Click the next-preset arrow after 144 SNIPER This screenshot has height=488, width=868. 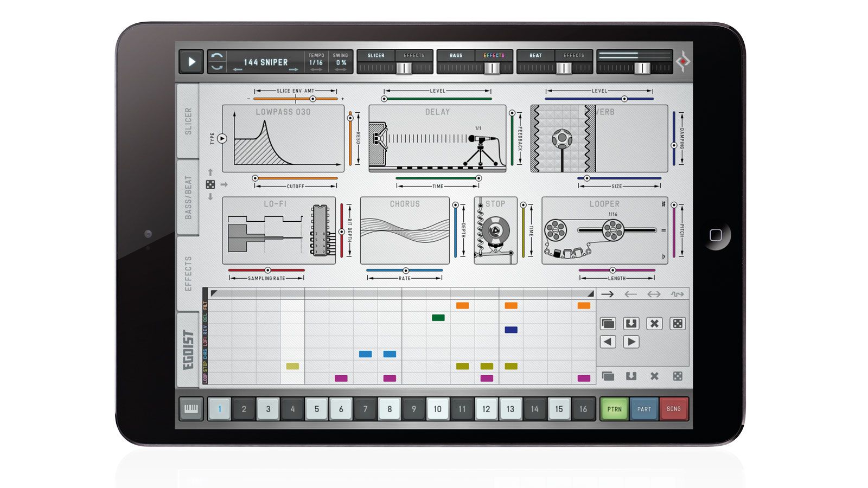point(293,69)
